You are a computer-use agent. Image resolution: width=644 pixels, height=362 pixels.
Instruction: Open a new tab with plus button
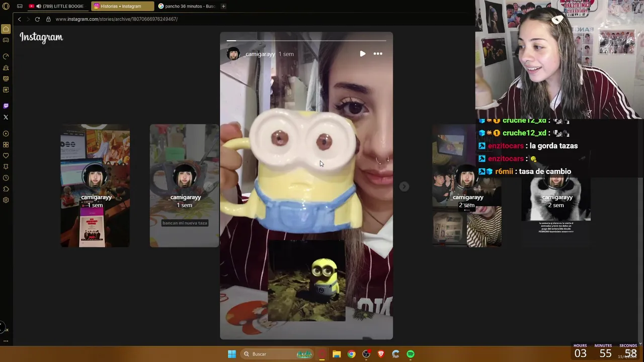pos(223,6)
